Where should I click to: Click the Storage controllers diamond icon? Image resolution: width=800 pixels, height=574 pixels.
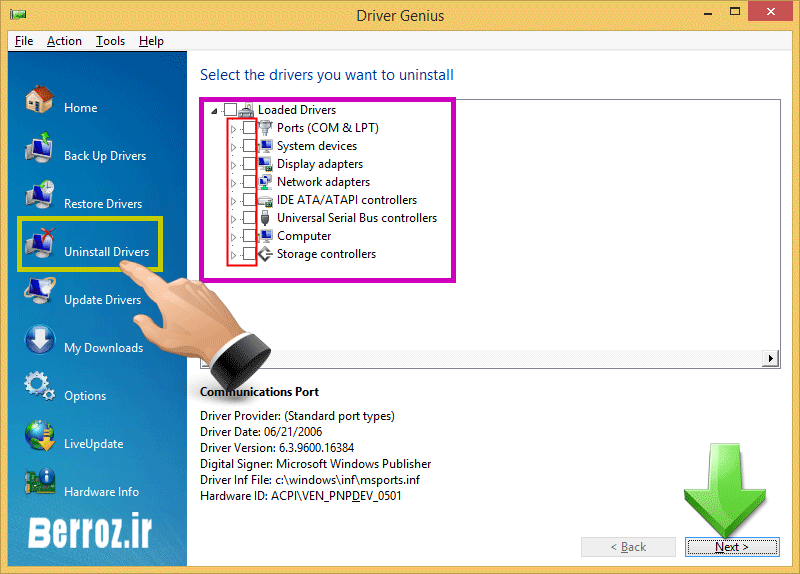coord(265,254)
